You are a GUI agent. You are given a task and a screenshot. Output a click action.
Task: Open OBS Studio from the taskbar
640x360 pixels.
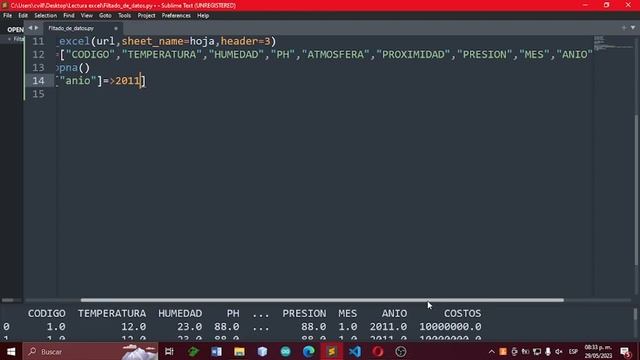coord(401,351)
